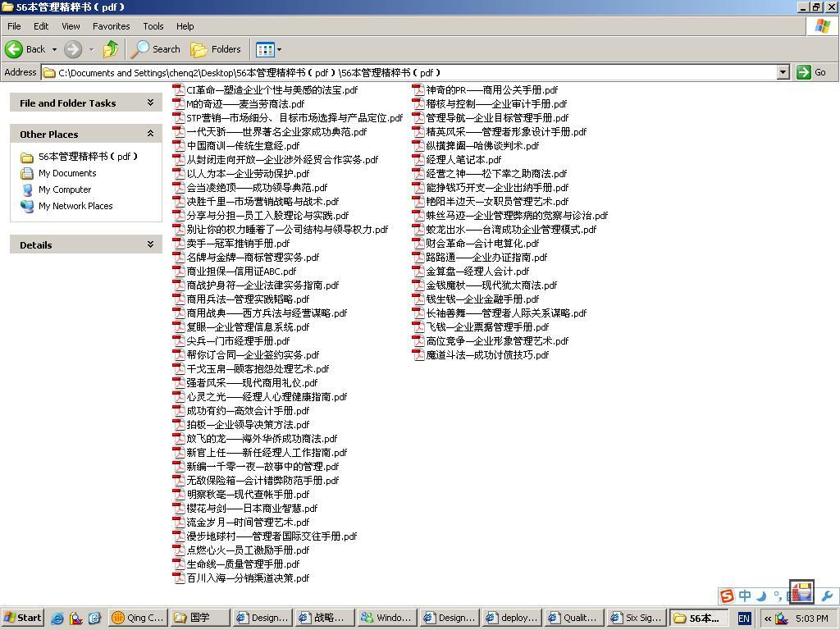The image size is (840, 630).
Task: Switch to Six Sig... taskbar window
Action: 637,618
